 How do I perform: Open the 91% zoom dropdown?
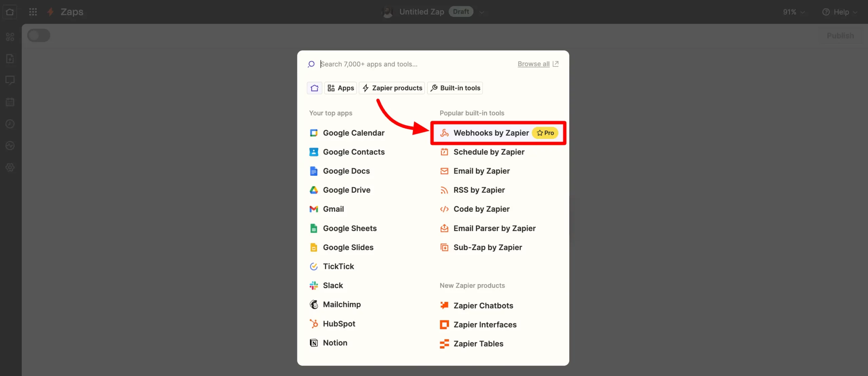793,12
